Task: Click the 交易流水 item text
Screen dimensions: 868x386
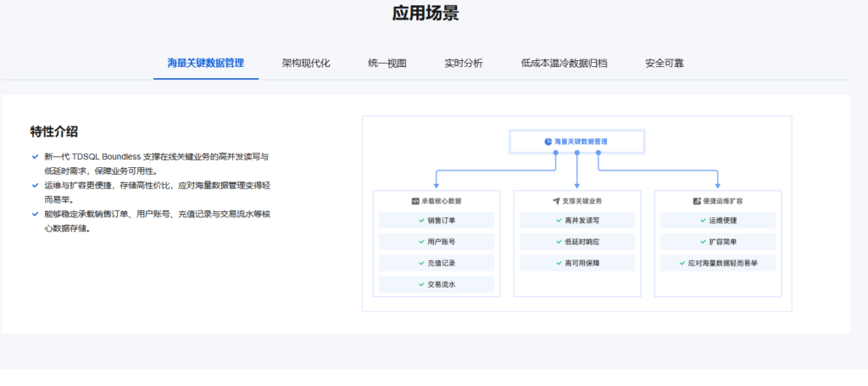Action: (x=441, y=285)
